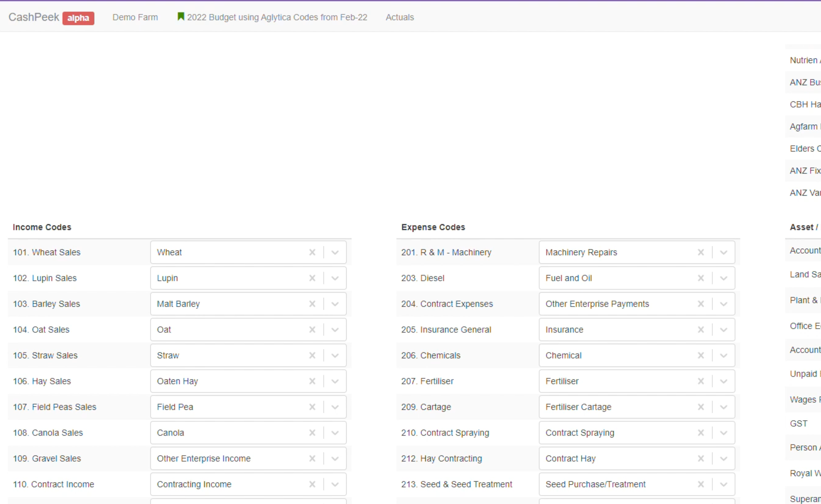Click Field Pea value field
Viewport: 821px width, 504px height.
click(248, 407)
